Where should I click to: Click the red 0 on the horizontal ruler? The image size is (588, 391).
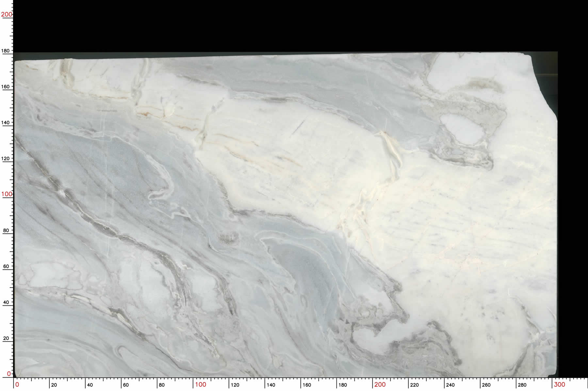point(17,385)
